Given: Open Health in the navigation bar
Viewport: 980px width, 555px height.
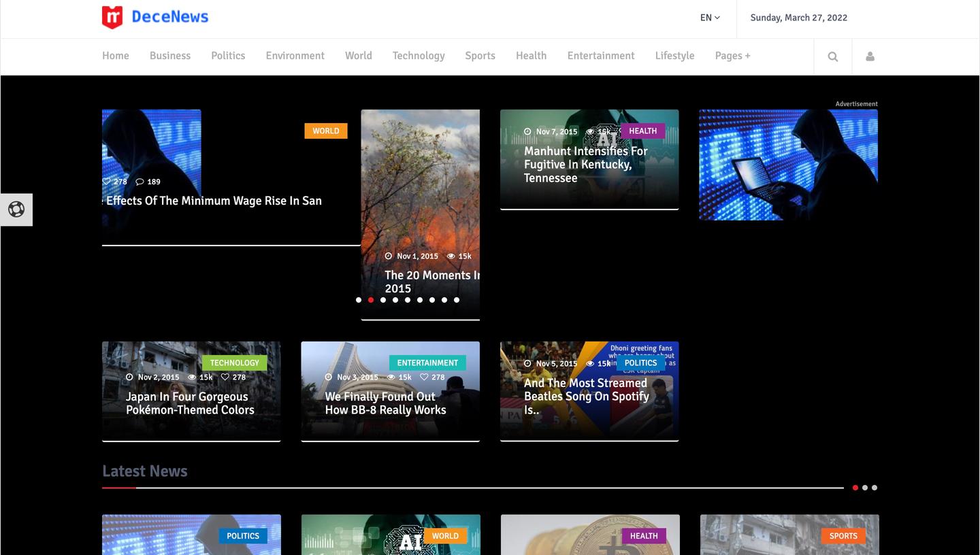Looking at the screenshot, I should click(532, 56).
